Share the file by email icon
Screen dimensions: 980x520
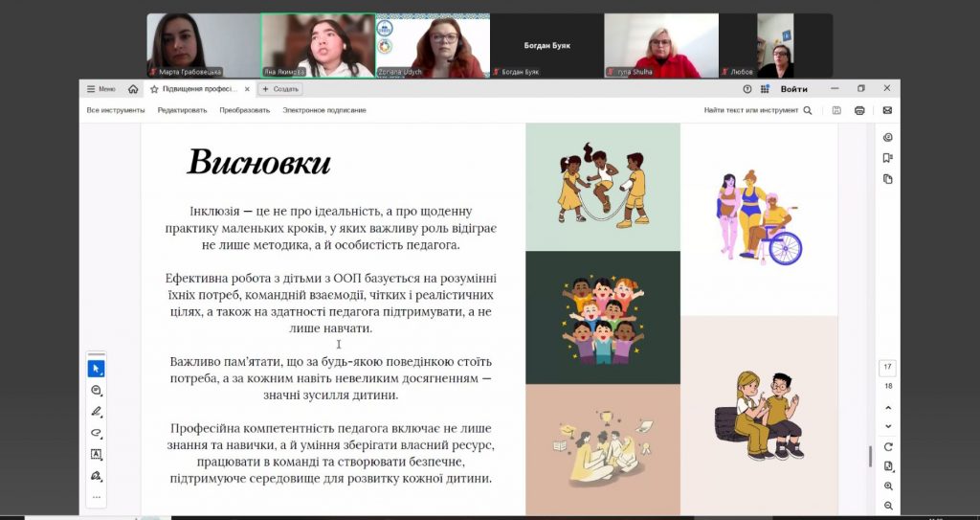[x=887, y=110]
